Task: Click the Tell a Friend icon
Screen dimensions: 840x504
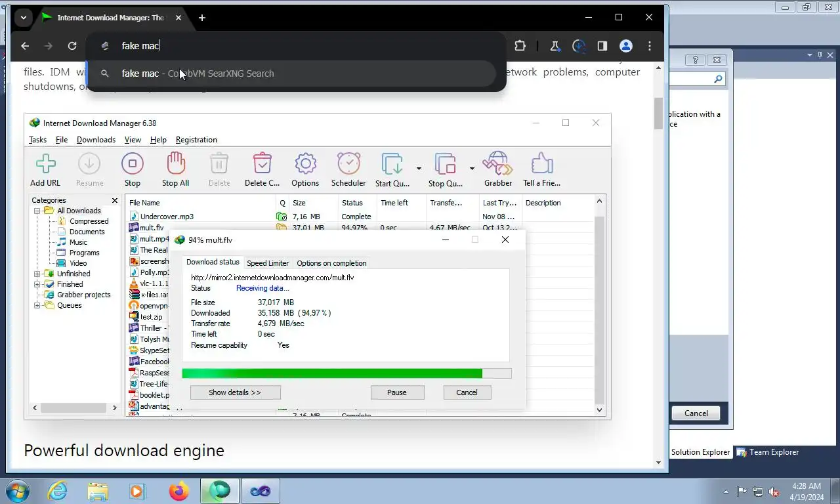Action: point(542,163)
